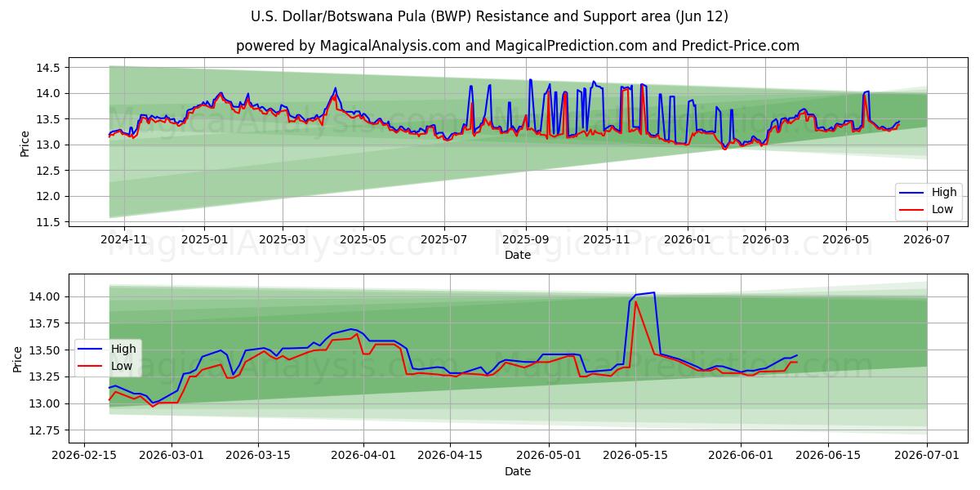Click the 2025-03 date tick label

(x=282, y=239)
